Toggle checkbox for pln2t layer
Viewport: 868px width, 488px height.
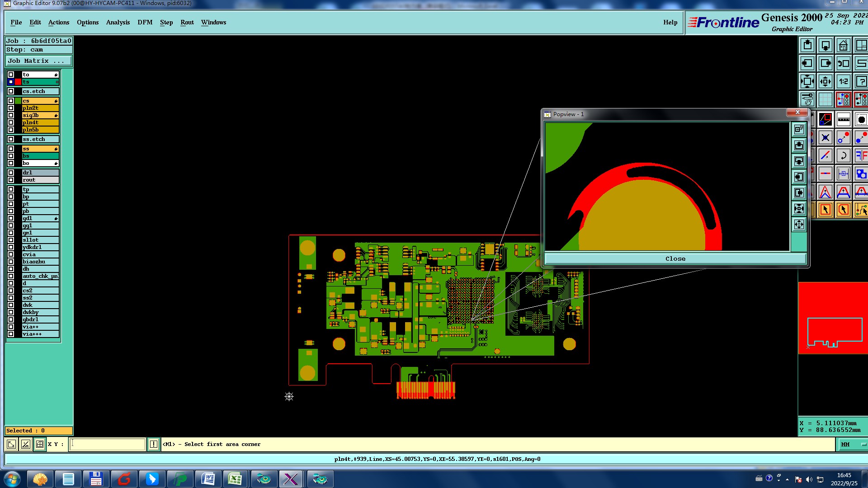point(11,108)
